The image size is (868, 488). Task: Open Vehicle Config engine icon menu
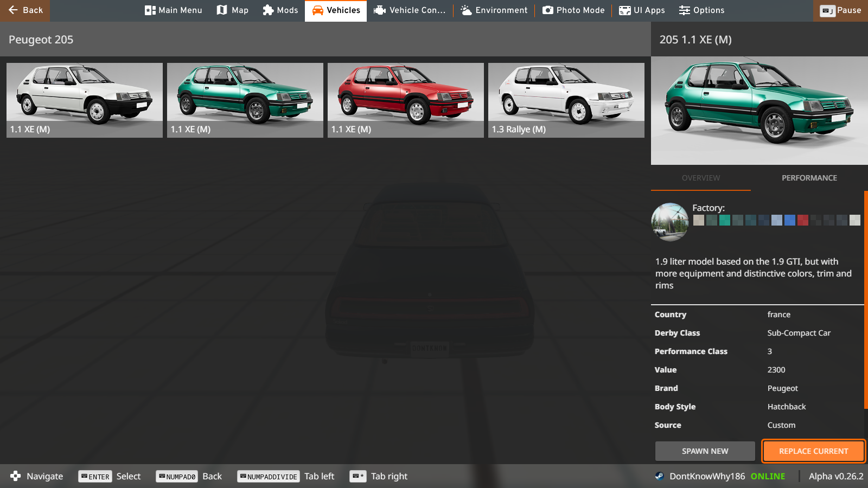click(x=410, y=10)
